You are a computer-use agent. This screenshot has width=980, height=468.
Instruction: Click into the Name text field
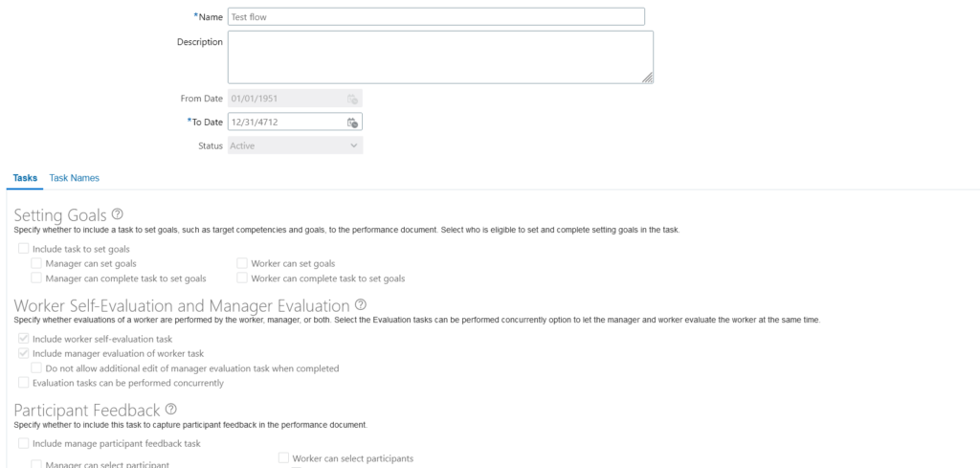pos(435,17)
